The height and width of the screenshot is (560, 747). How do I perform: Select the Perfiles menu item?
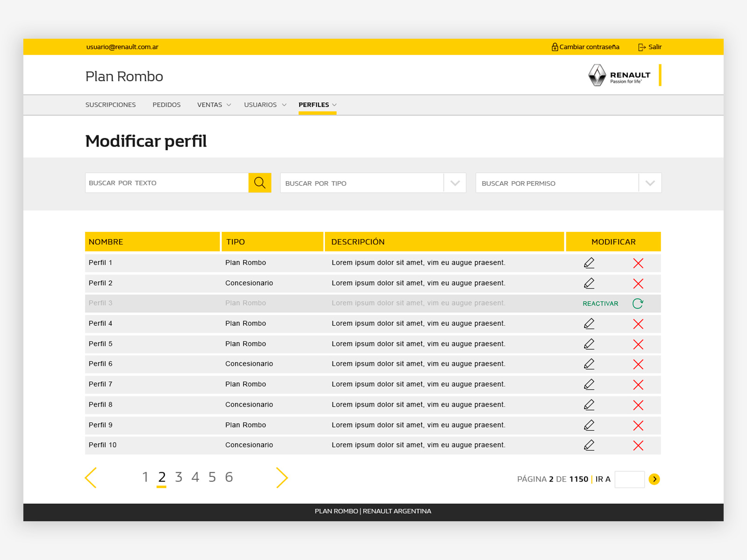(314, 105)
